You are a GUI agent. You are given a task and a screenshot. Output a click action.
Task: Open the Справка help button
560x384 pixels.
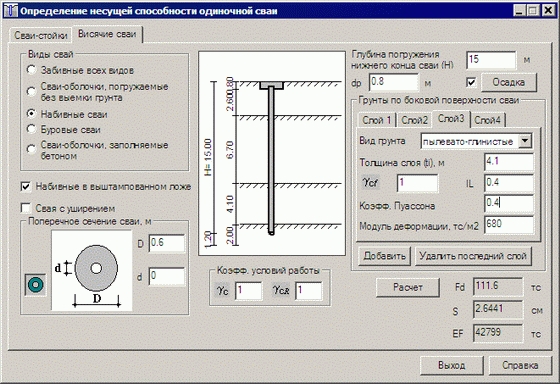coord(520,365)
